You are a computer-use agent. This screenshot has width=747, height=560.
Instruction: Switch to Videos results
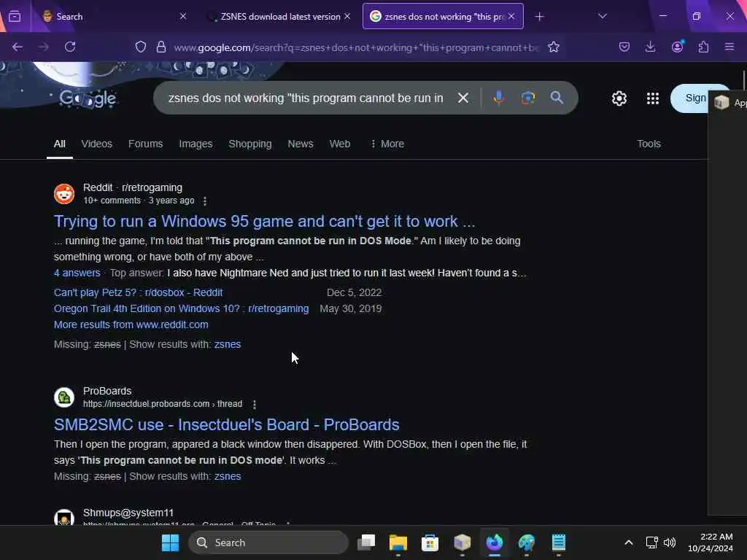(x=97, y=144)
